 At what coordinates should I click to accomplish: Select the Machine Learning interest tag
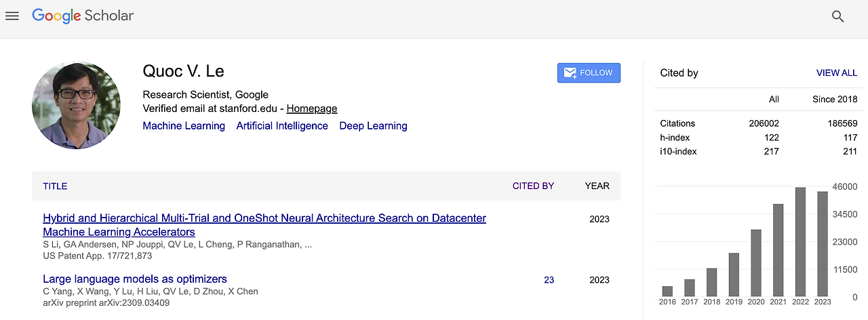(x=184, y=126)
